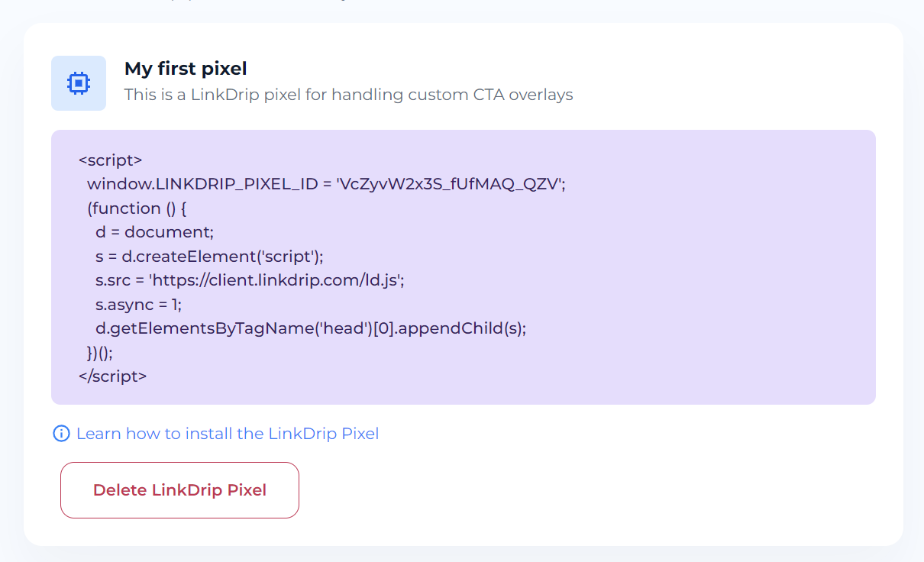
Task: Open 'Learn how to install the LinkDrip Pixel'
Action: click(x=227, y=433)
